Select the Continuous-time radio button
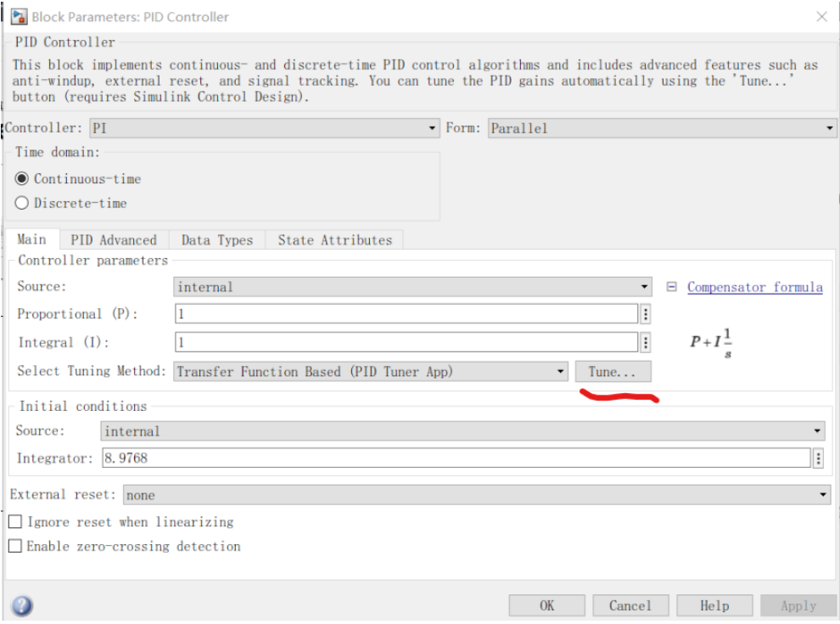 point(21,178)
